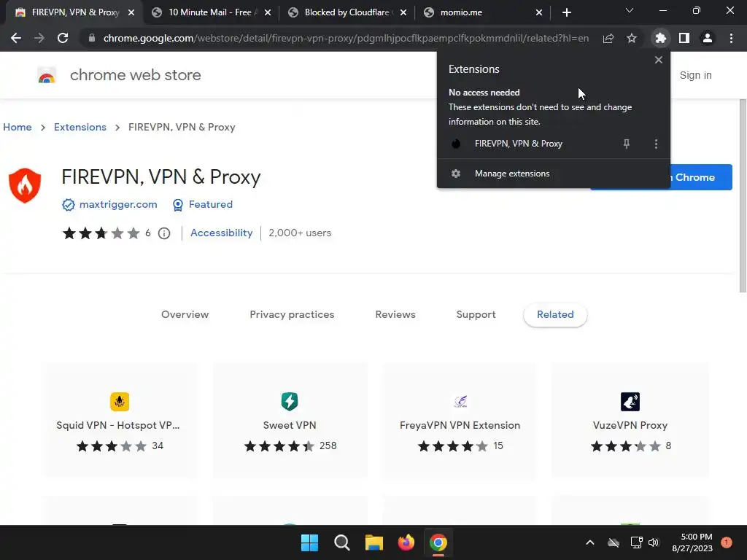747x560 pixels.
Task: Click the browser back arrow
Action: click(x=16, y=38)
